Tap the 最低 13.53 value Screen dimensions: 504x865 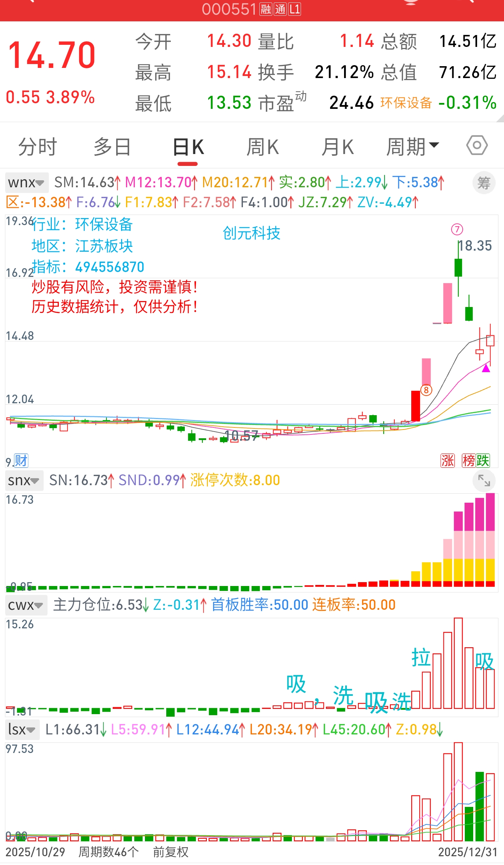coord(229,103)
